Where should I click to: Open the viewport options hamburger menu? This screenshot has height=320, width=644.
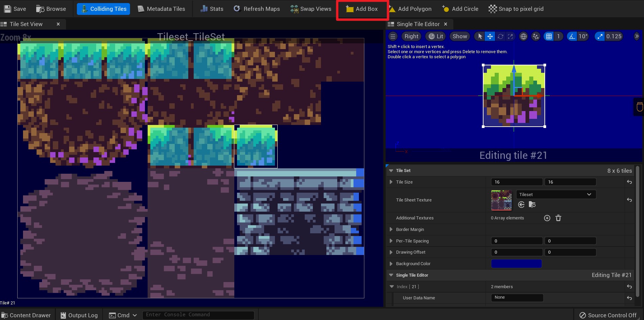(x=393, y=36)
